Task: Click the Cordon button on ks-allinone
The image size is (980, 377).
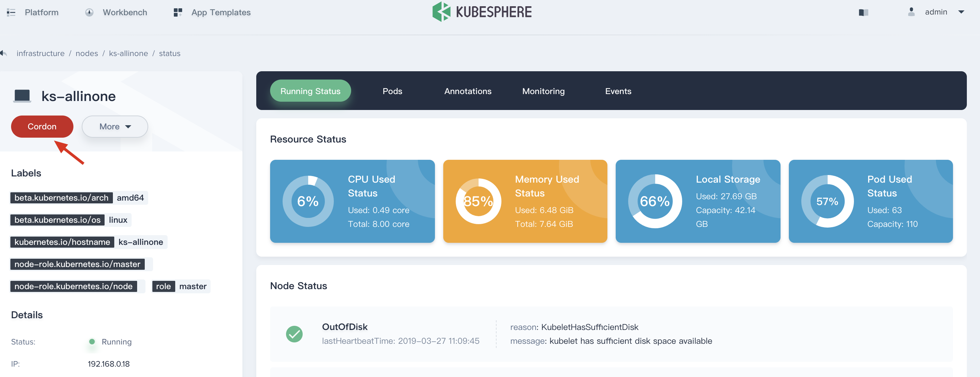Action: click(42, 126)
